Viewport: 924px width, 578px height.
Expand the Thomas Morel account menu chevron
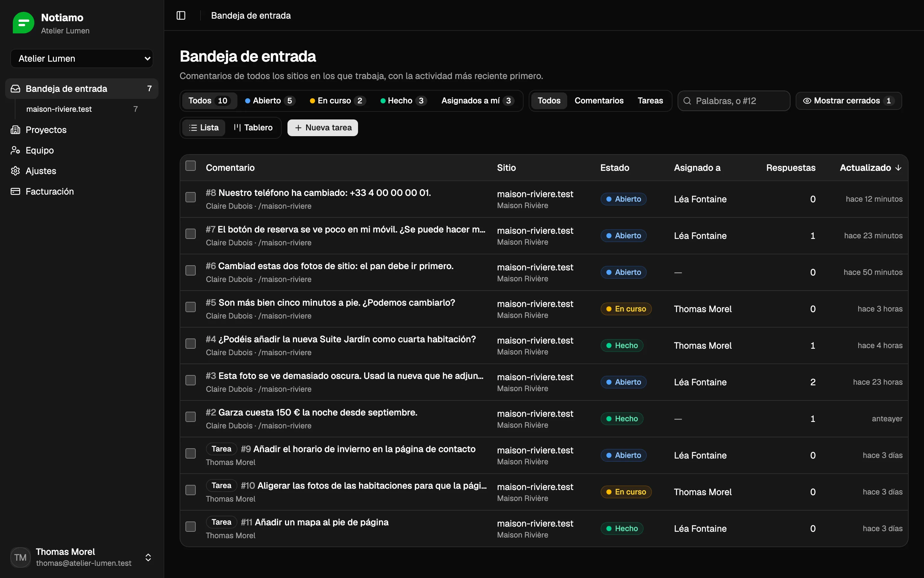point(148,557)
